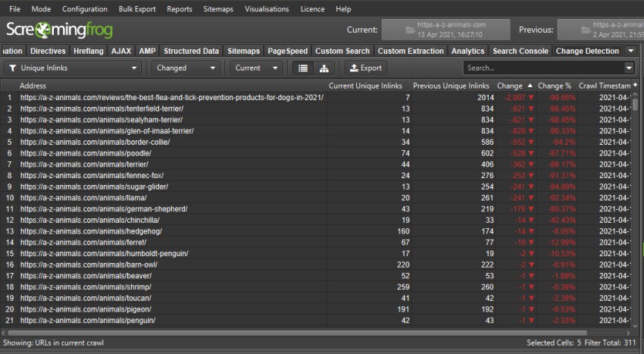The height and width of the screenshot is (354, 644).
Task: Select the flea-and-tick reviews URL row
Action: (x=316, y=98)
